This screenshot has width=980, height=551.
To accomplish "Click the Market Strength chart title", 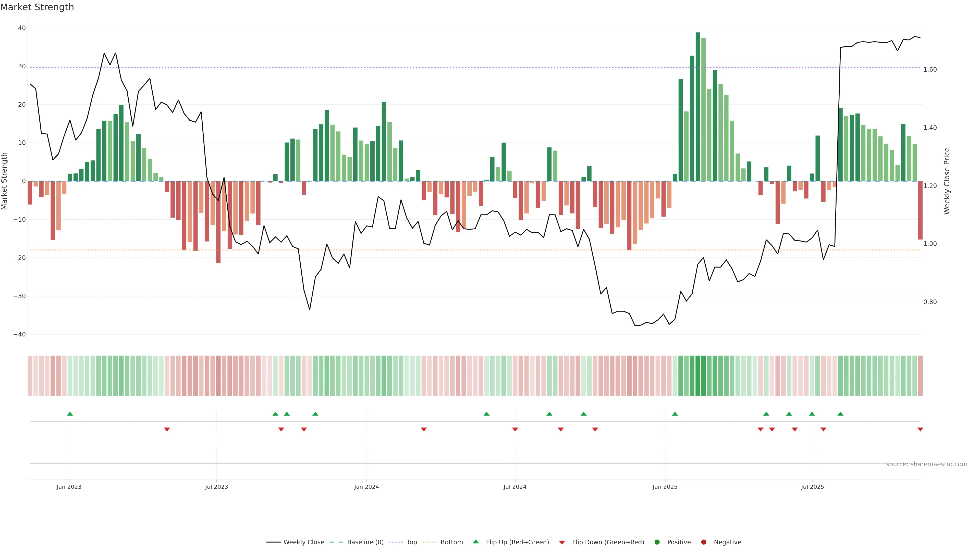I will click(x=37, y=7).
